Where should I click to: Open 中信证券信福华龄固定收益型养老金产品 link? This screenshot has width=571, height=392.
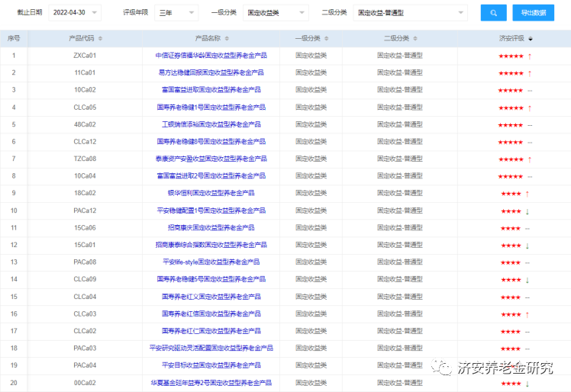211,56
